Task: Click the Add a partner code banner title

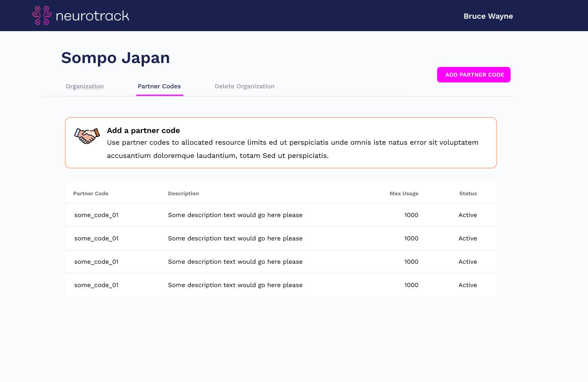Action: pos(143,130)
